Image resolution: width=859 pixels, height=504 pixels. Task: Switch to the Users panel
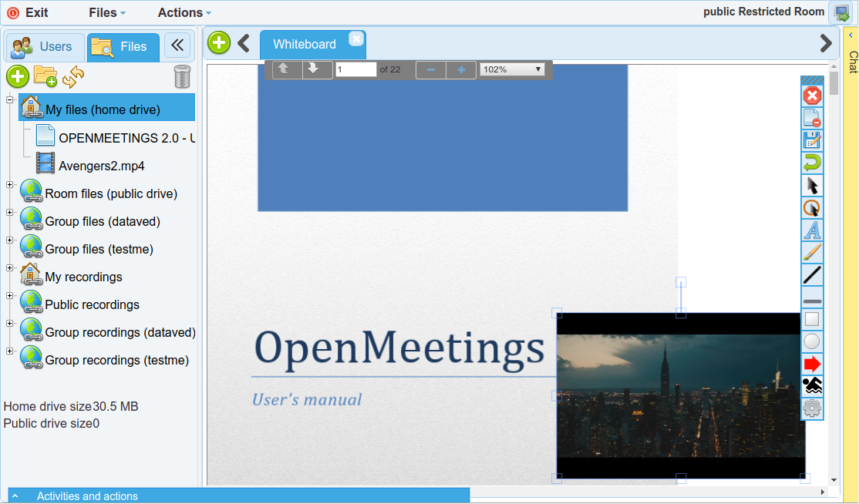pos(44,47)
